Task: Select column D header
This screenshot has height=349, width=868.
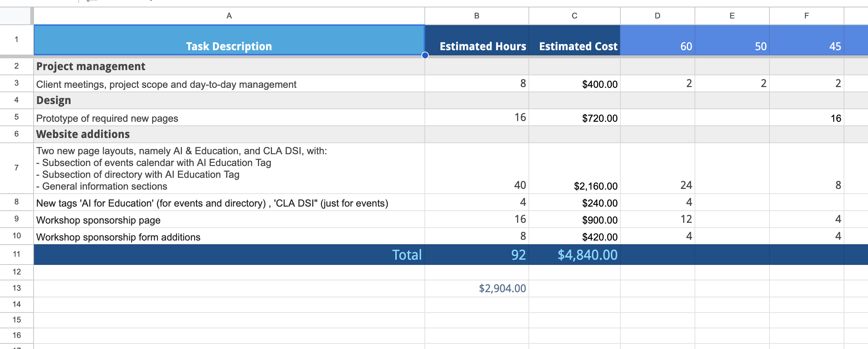Action: click(657, 16)
